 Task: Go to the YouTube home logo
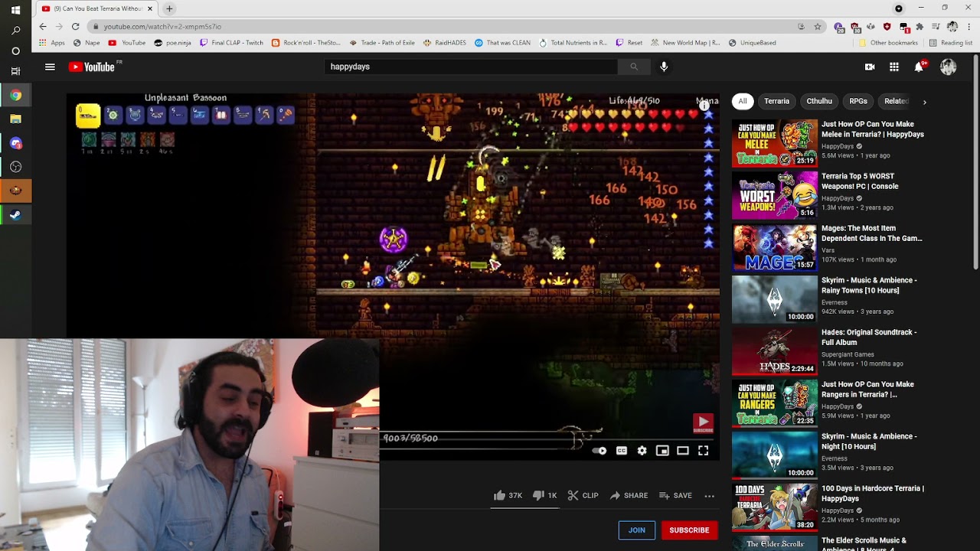tap(91, 67)
